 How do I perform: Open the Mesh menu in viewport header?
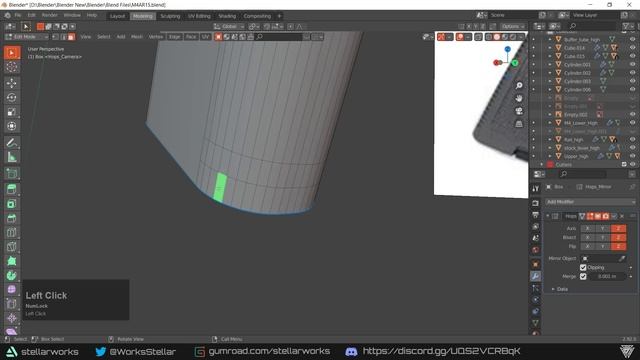click(137, 37)
